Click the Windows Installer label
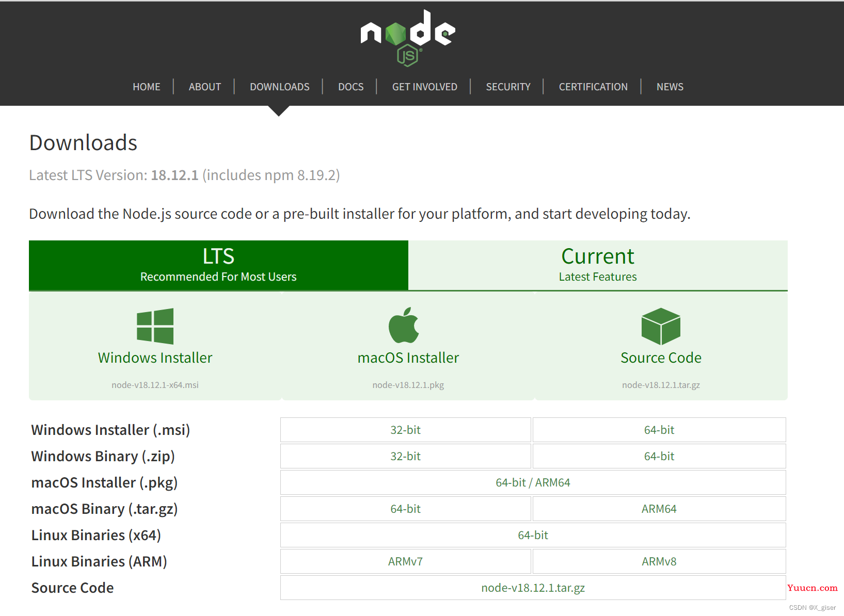The height and width of the screenshot is (616, 844). (155, 358)
